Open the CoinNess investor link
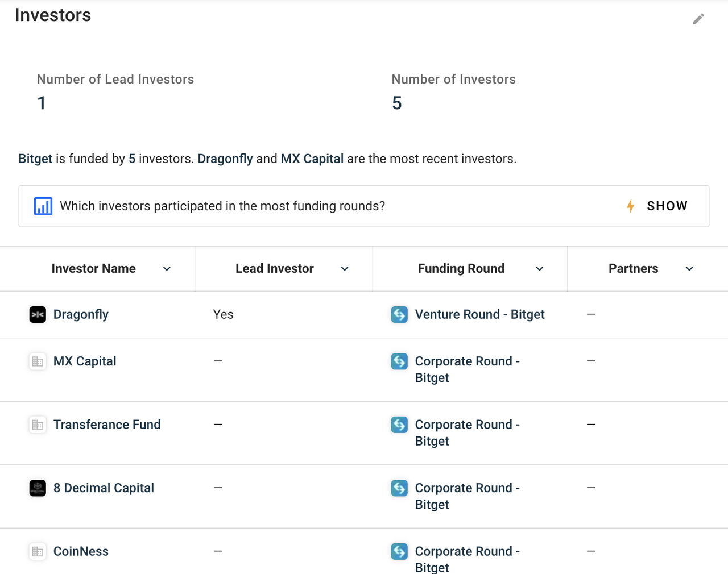728x574 pixels. [81, 551]
